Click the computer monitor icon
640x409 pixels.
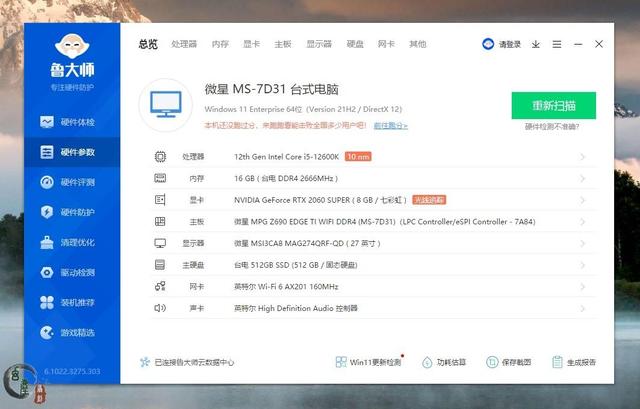pos(166,104)
